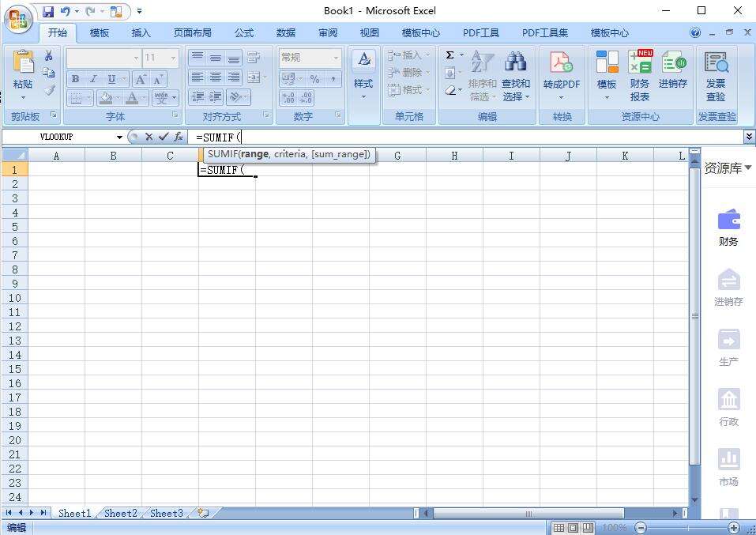
Task: Open the number format (常规) dropdown
Action: tap(336, 58)
